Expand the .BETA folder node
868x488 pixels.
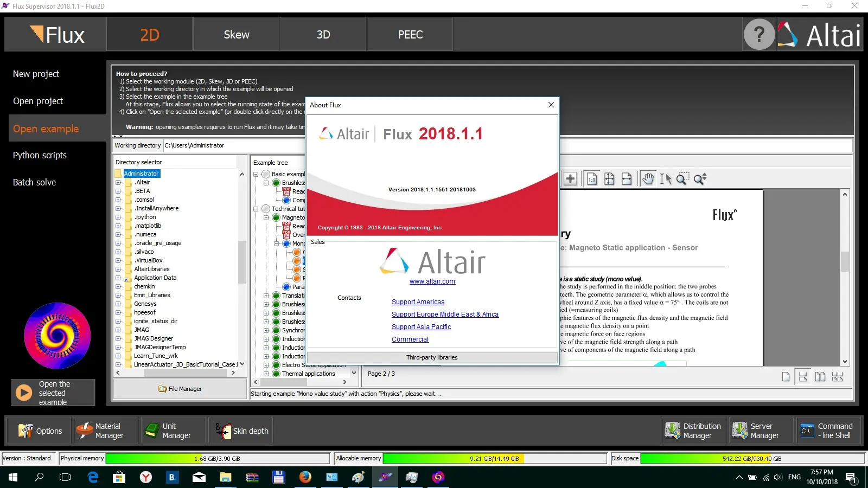[118, 191]
